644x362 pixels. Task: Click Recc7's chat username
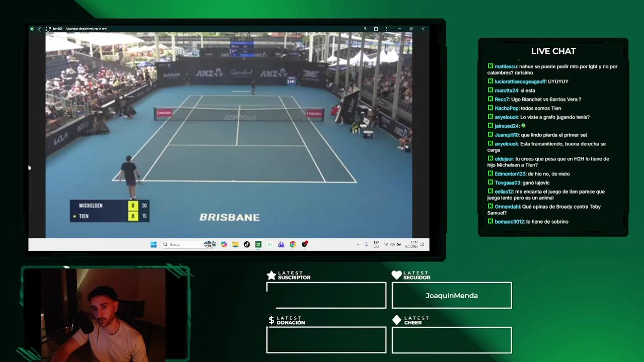point(502,100)
